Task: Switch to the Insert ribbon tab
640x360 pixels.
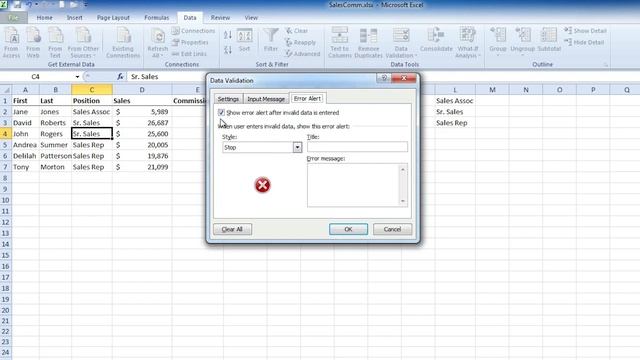Action: click(74, 18)
